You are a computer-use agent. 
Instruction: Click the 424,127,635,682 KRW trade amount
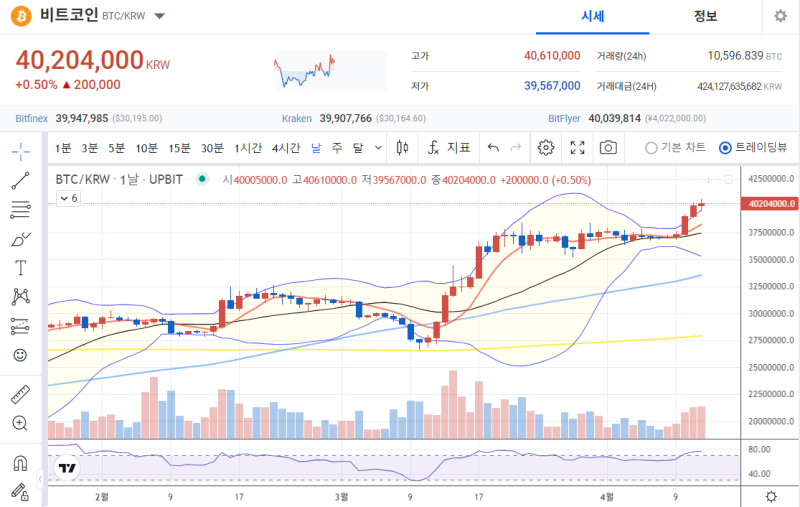coord(739,86)
